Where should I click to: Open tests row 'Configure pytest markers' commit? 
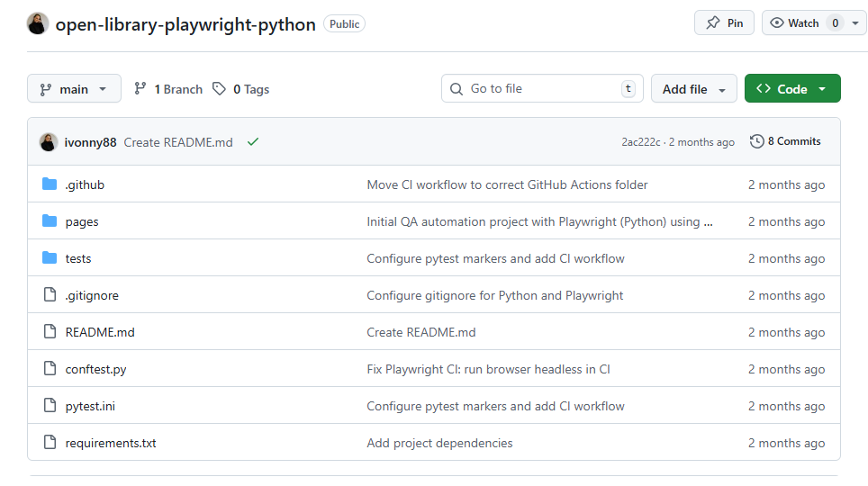pos(495,258)
